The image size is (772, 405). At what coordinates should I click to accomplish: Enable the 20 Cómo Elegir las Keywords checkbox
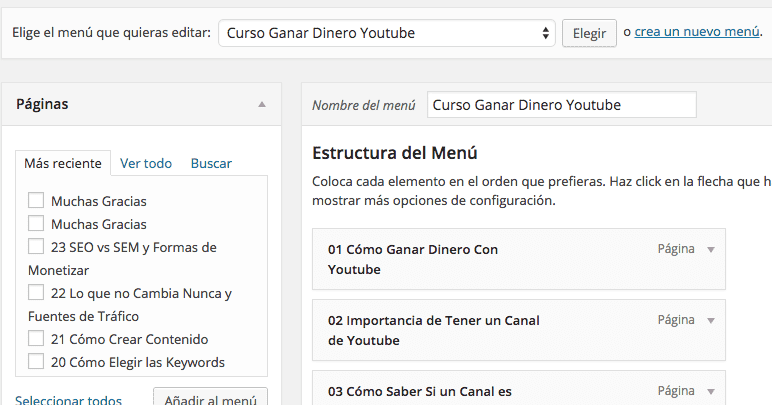35,362
